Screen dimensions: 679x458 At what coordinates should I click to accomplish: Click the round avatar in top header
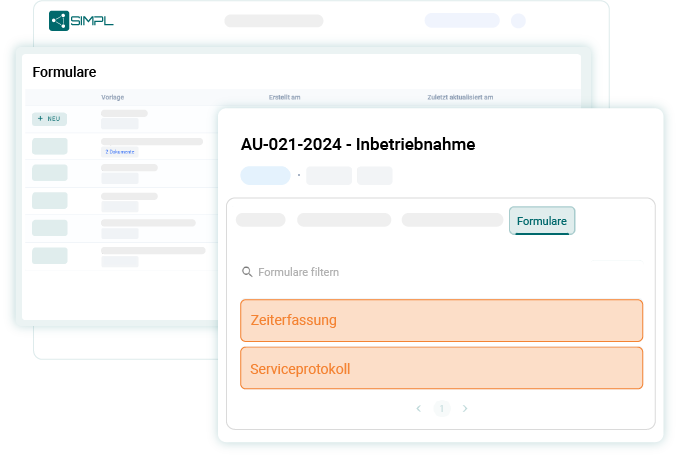tap(518, 20)
